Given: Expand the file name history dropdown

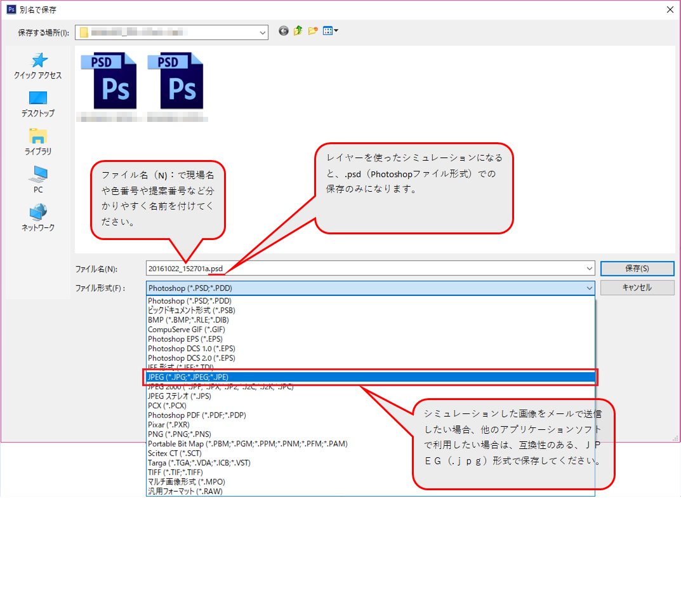Looking at the screenshot, I should coord(590,269).
